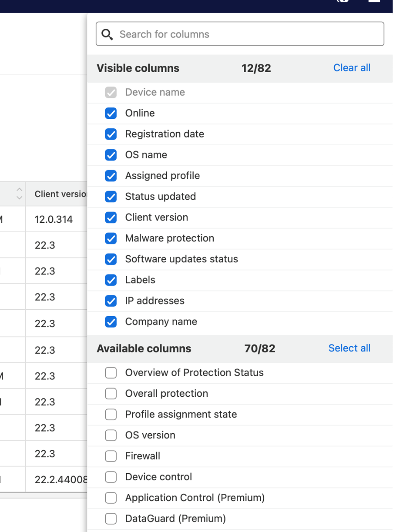Screen dimensions: 393x532
Task: Uncheck Software updates status column
Action: pos(111,259)
